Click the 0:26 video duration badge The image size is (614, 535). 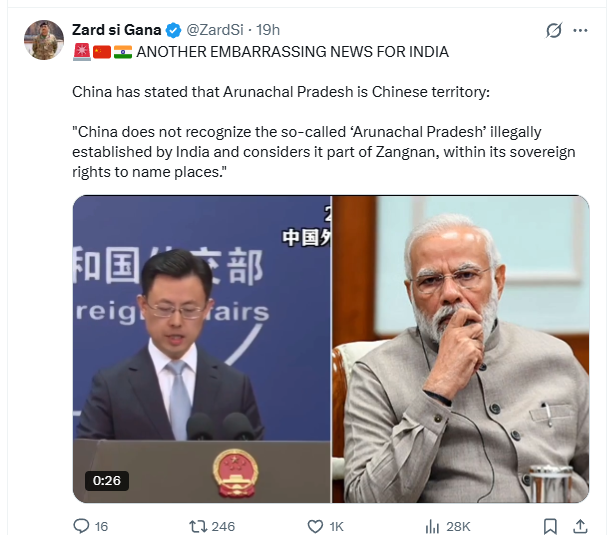107,481
